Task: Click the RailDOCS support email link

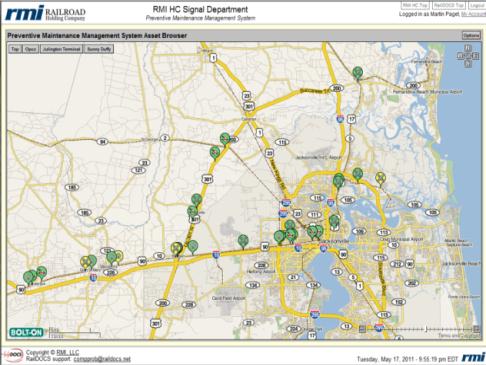Action: tap(102, 359)
